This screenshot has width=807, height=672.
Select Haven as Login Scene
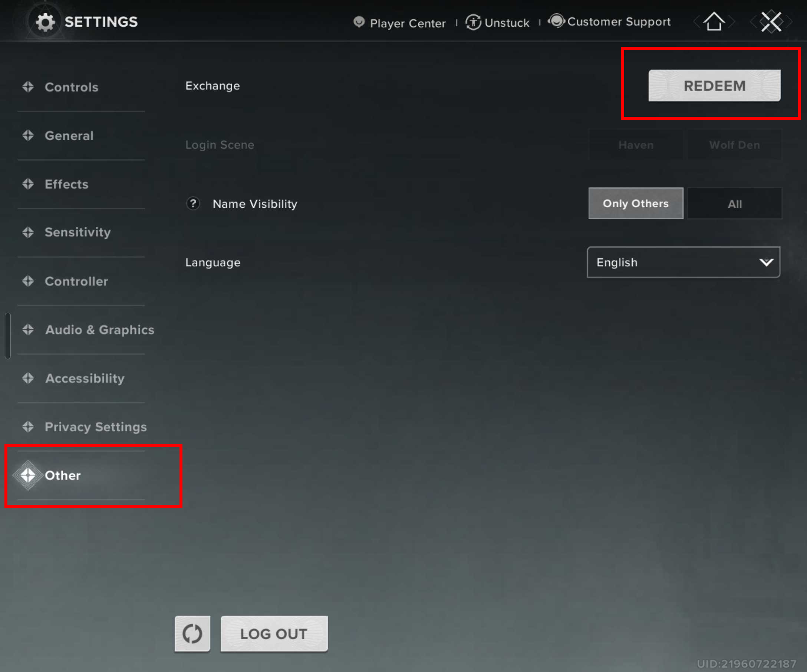(636, 145)
